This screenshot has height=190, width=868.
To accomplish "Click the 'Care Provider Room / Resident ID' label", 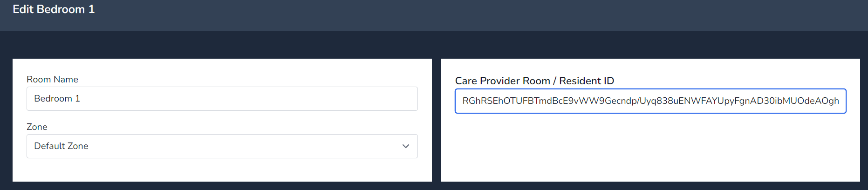I will point(534,81).
